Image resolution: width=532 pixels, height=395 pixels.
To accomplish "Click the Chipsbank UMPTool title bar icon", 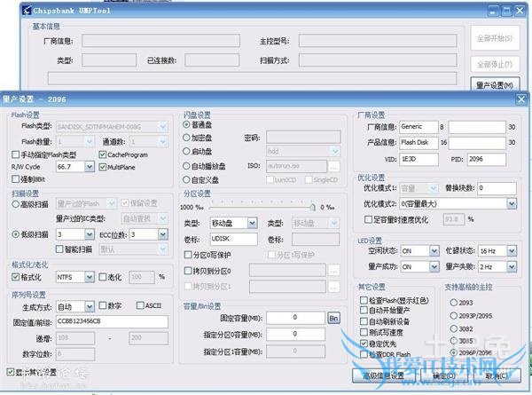I will tap(27, 11).
